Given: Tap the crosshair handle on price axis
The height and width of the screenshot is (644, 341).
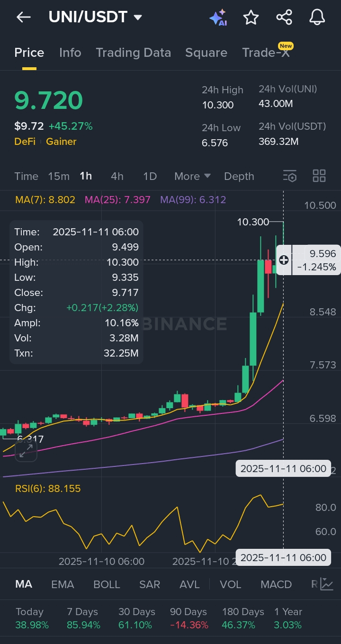Looking at the screenshot, I should click(x=284, y=259).
